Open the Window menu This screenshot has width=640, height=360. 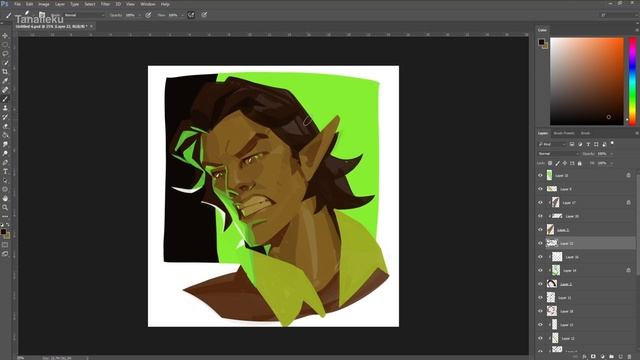point(148,4)
